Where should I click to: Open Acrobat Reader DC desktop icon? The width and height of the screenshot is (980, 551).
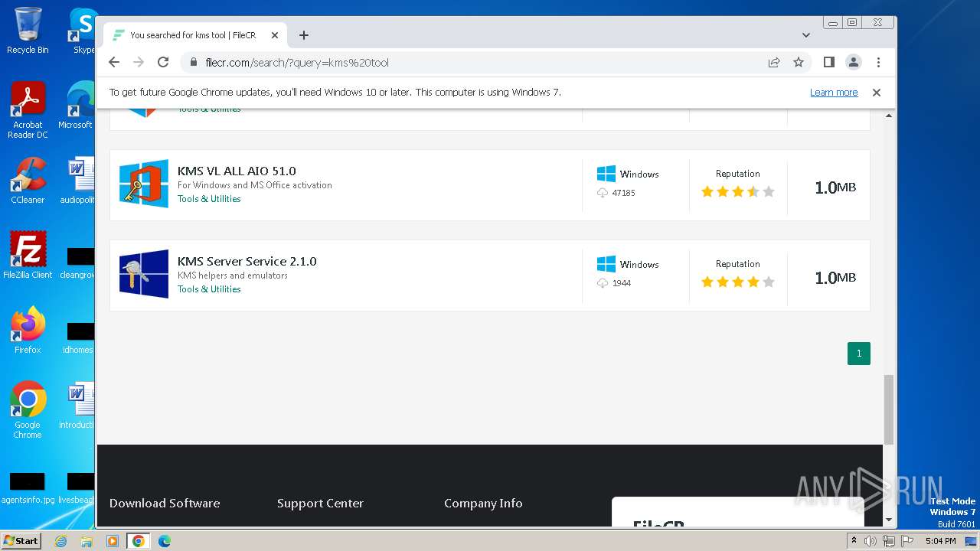tap(28, 111)
